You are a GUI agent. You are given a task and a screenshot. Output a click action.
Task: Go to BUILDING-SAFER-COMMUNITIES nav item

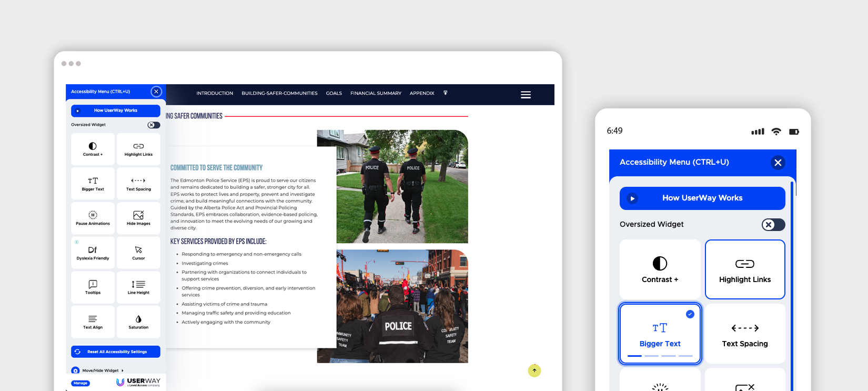coord(279,93)
